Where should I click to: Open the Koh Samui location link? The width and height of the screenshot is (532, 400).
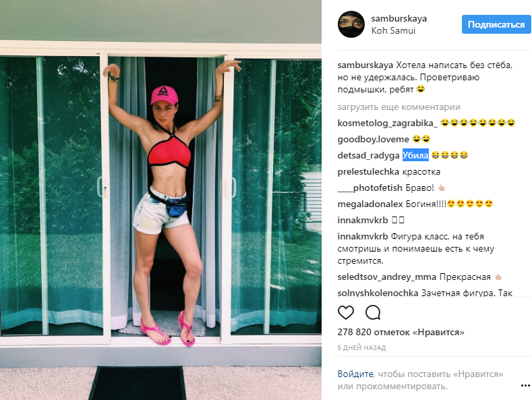(x=393, y=30)
